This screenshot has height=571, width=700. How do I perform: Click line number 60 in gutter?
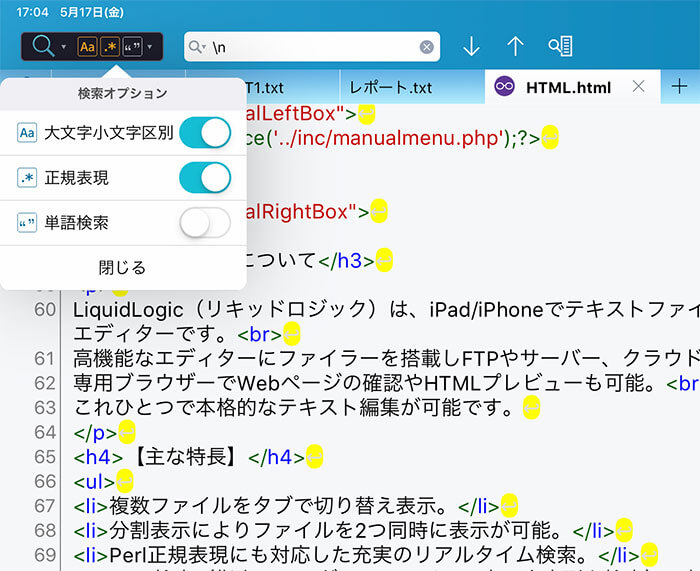click(x=45, y=309)
